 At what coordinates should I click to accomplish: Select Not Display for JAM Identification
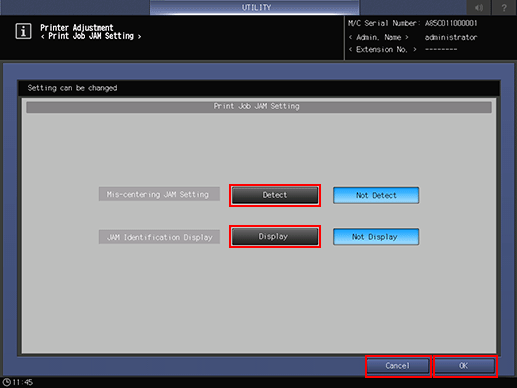tap(376, 237)
